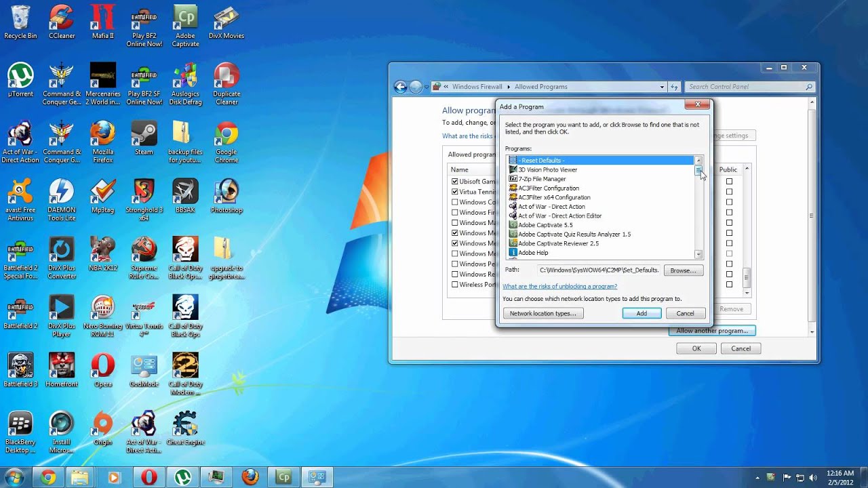Screen dimensions: 868x488
Task: Open BlackBerry Desktop shortcut
Action: [20, 432]
